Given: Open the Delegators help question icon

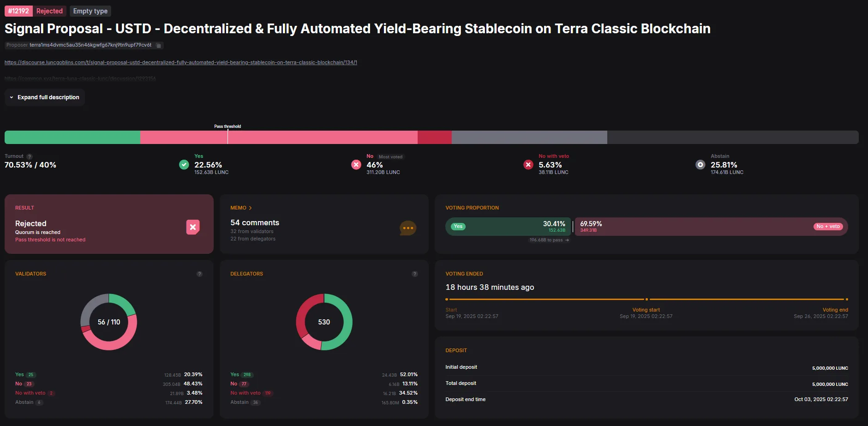Looking at the screenshot, I should 414,274.
